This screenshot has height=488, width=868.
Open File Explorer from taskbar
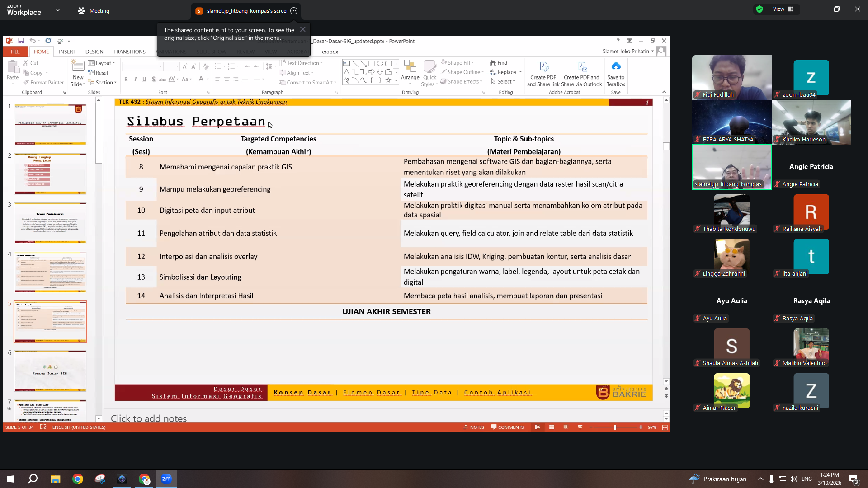(55, 479)
